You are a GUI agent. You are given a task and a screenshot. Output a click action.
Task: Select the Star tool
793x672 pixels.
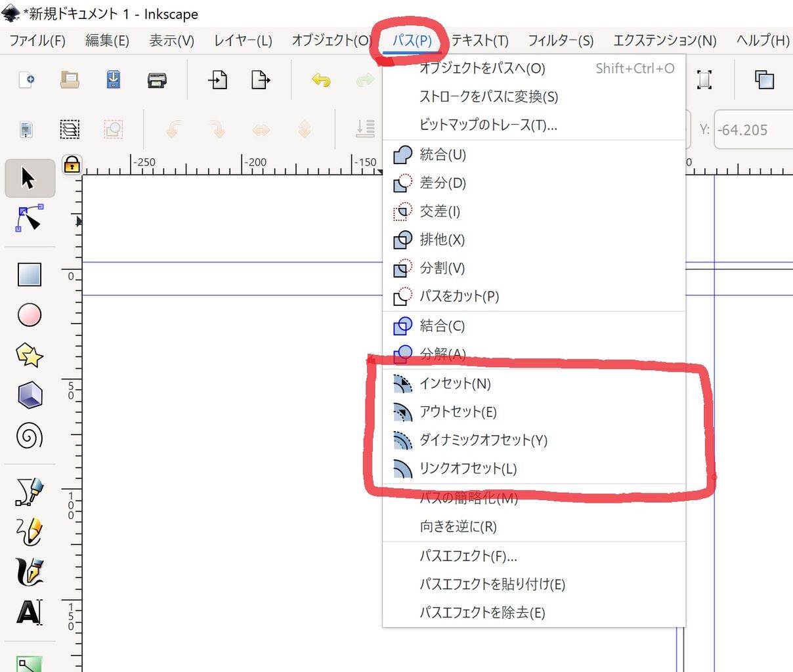[30, 355]
